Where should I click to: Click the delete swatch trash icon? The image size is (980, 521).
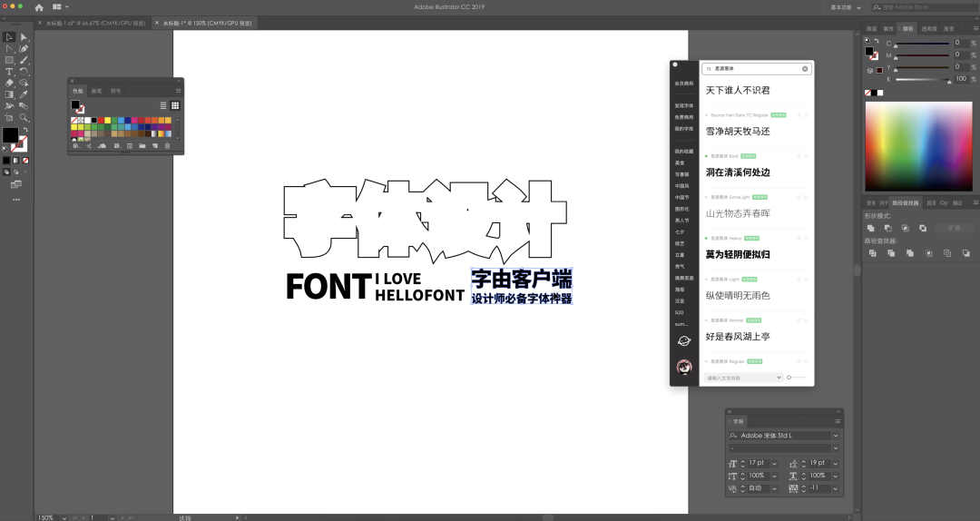[x=167, y=145]
